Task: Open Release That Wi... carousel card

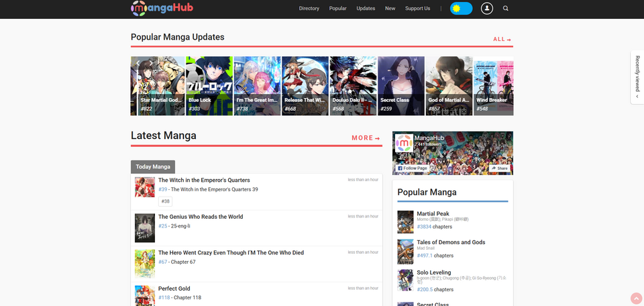Action: [x=305, y=86]
